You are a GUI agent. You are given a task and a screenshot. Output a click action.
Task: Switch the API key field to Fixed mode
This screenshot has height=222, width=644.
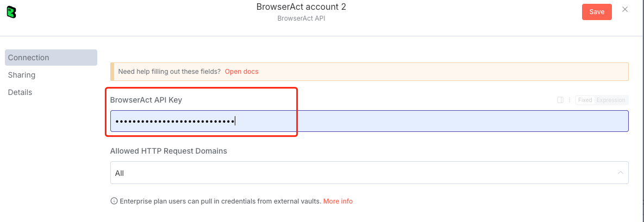[x=585, y=100]
